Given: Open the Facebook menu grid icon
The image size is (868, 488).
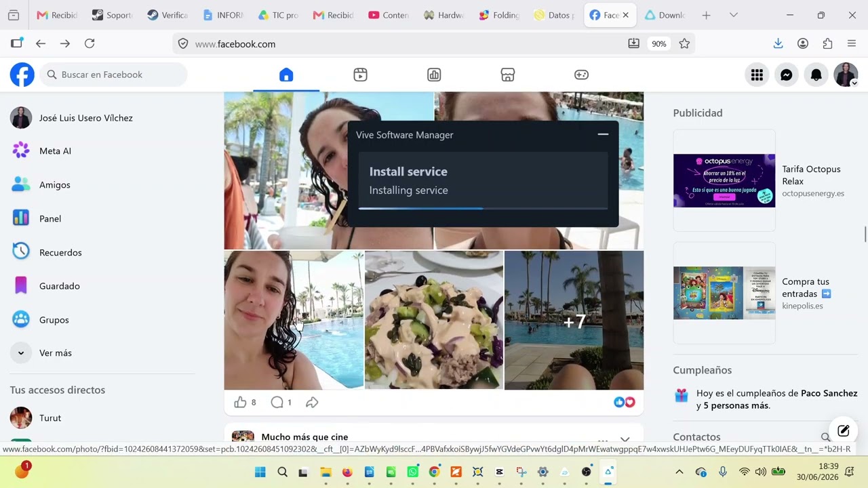Looking at the screenshot, I should coord(757,75).
